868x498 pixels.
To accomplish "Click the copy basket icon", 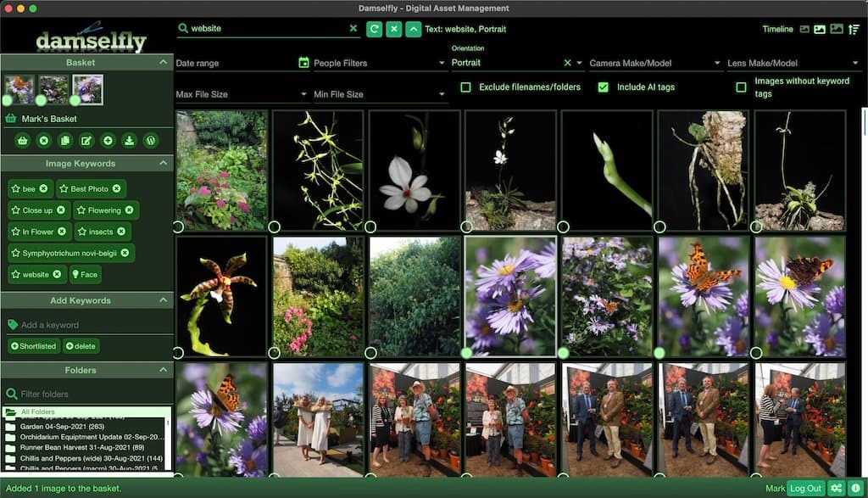I will (65, 141).
